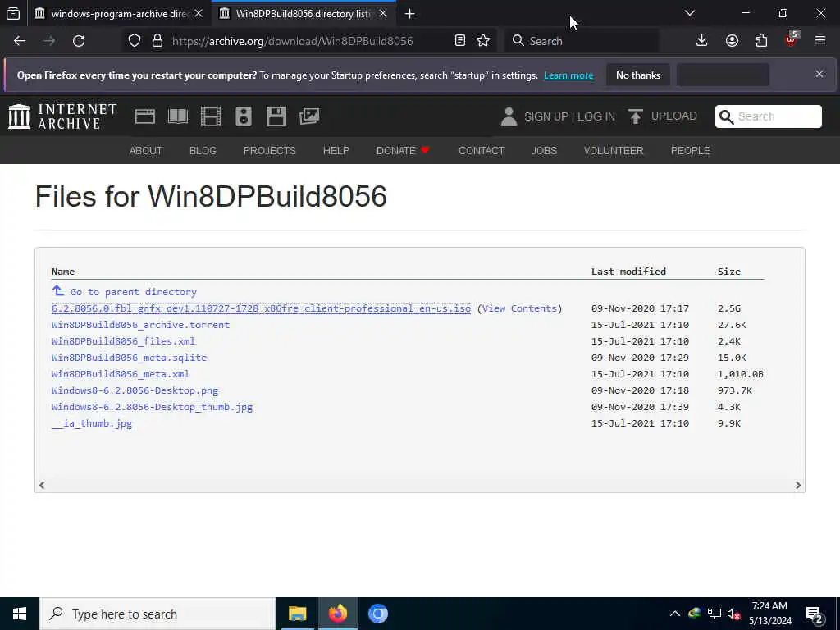Open Internet Archive audio speaker icon
840x630 pixels.
point(243,116)
